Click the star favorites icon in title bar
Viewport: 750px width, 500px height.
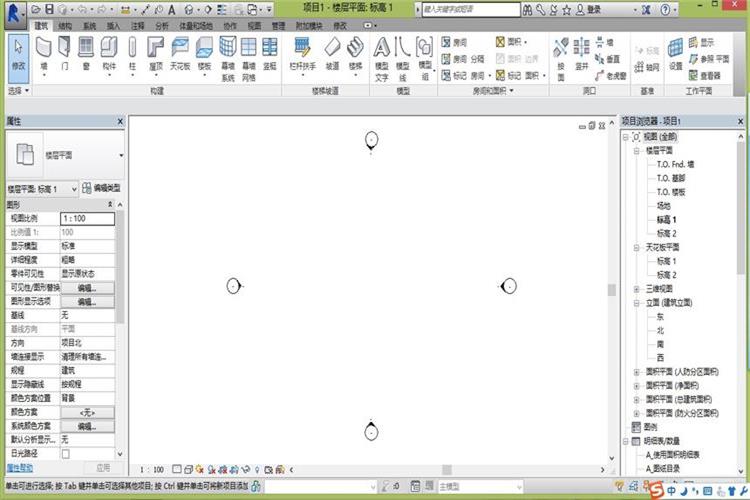click(567, 10)
